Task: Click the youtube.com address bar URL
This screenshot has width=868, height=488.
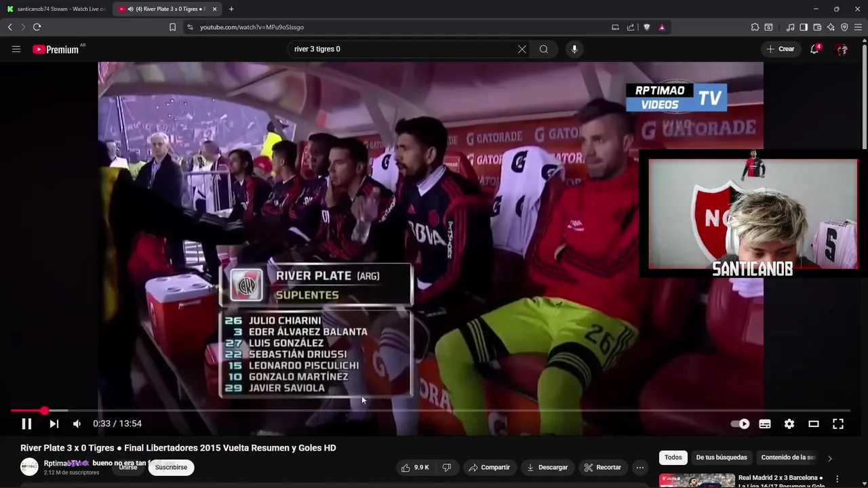Action: click(252, 27)
